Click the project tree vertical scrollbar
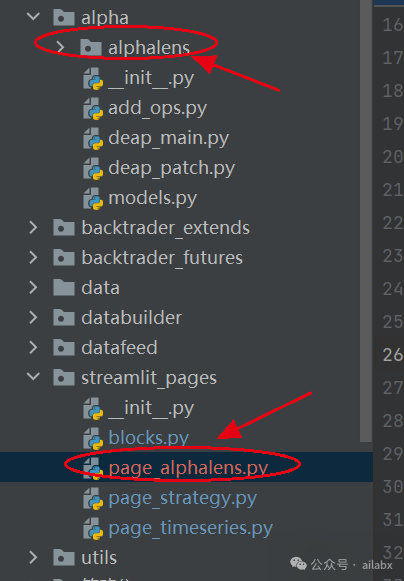Viewport: 404px width, 581px height. click(366, 221)
